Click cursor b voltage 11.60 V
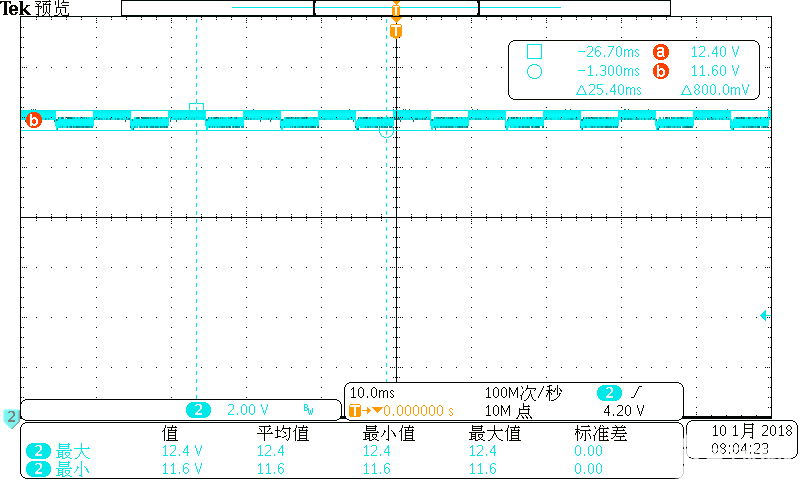 715,71
